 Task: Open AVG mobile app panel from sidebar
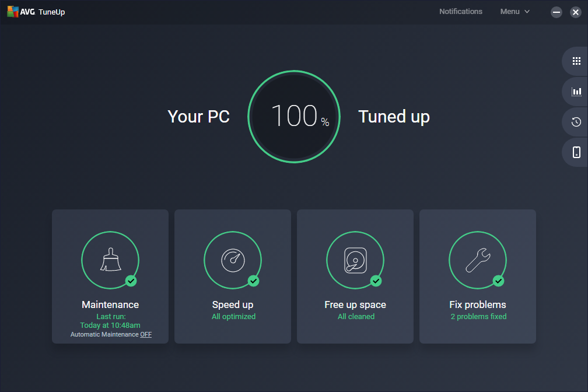tap(576, 152)
